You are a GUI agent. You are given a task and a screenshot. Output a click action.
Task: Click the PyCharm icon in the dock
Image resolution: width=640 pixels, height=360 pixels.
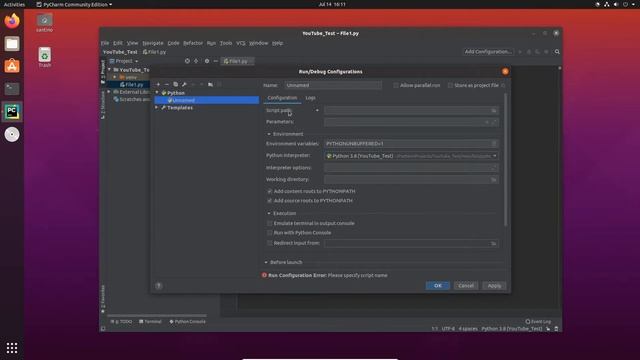[12, 111]
